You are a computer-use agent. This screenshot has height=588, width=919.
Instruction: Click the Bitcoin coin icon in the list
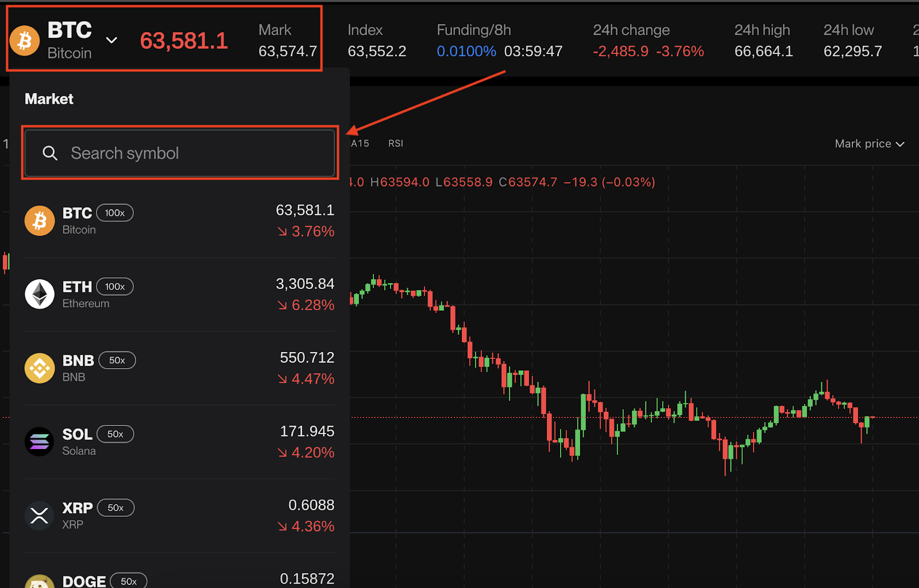click(40, 220)
